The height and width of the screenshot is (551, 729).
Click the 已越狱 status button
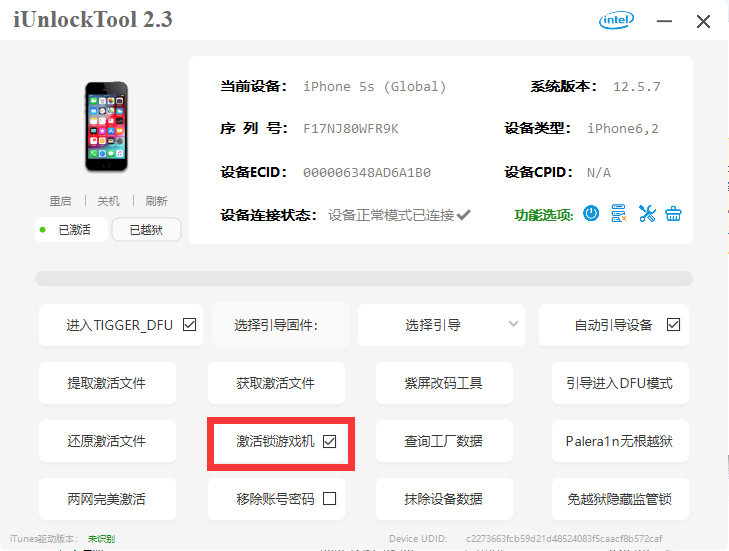point(146,230)
